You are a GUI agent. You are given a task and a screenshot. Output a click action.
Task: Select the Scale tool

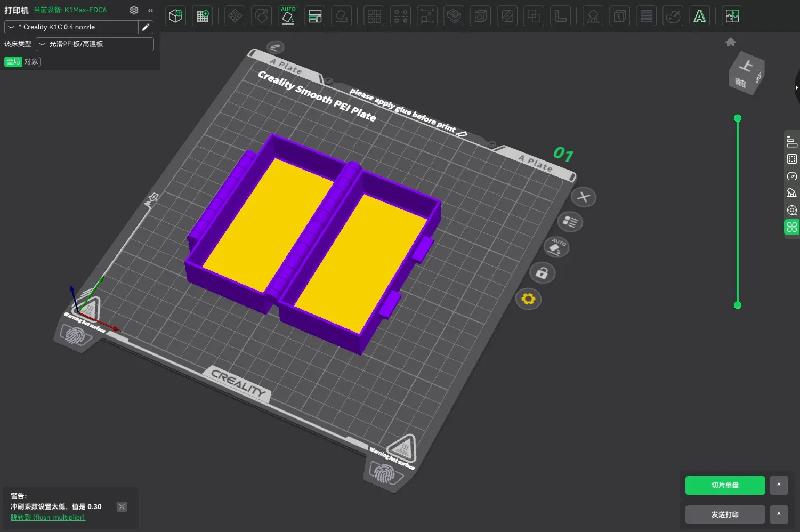click(x=427, y=16)
